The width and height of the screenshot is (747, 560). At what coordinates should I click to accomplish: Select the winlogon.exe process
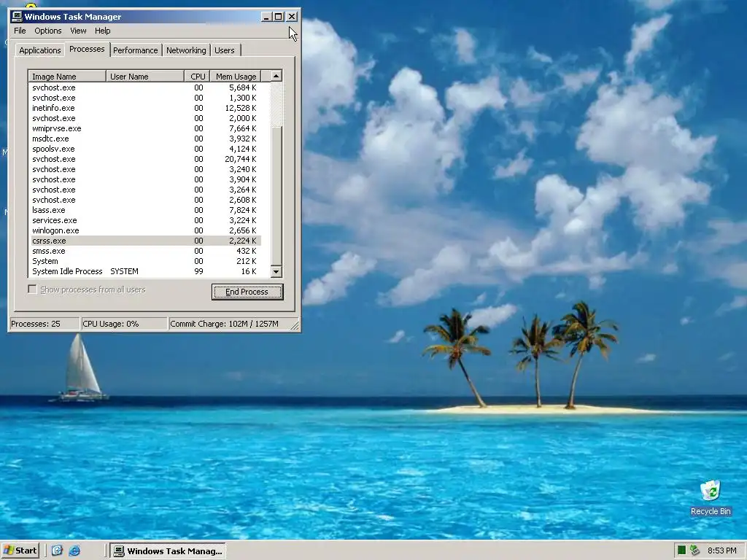pos(145,230)
